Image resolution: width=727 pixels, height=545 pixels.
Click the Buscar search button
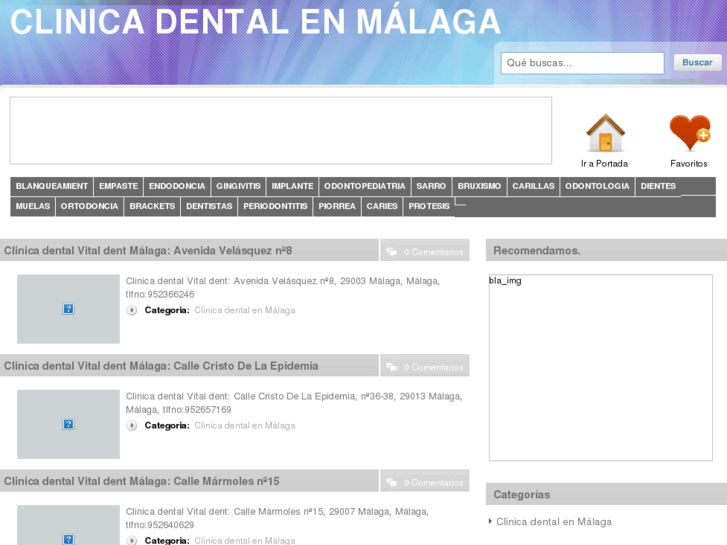(697, 63)
